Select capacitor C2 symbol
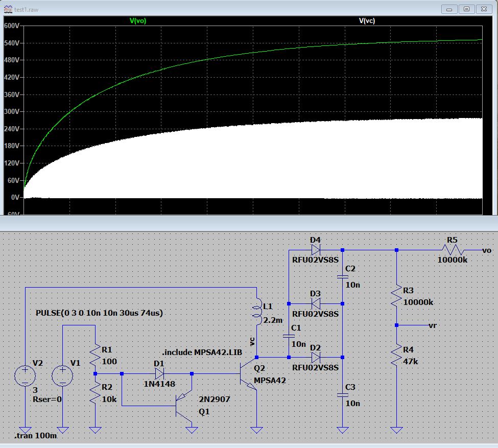The width and height of the screenshot is (498, 448). pos(342,277)
